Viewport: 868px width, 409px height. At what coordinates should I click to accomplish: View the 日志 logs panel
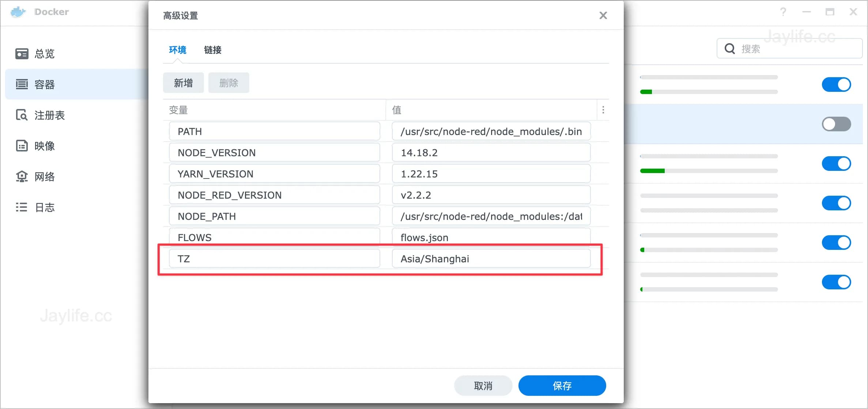(44, 207)
